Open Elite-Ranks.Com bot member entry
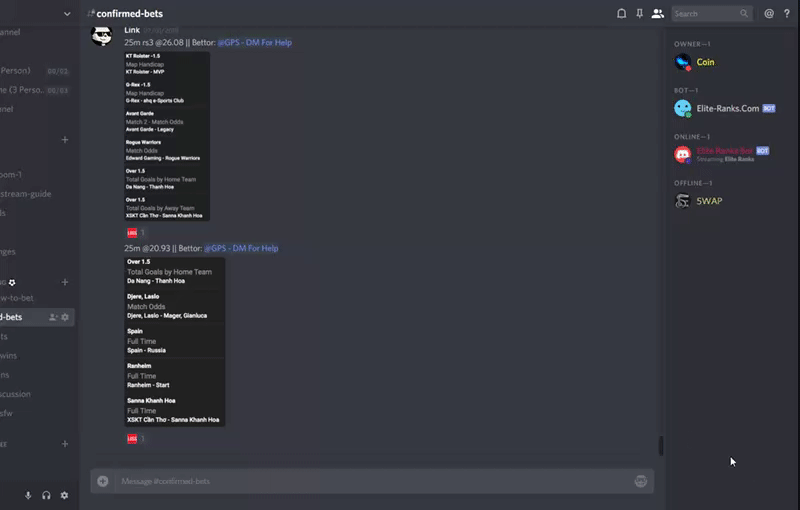The image size is (800, 510). [733, 109]
